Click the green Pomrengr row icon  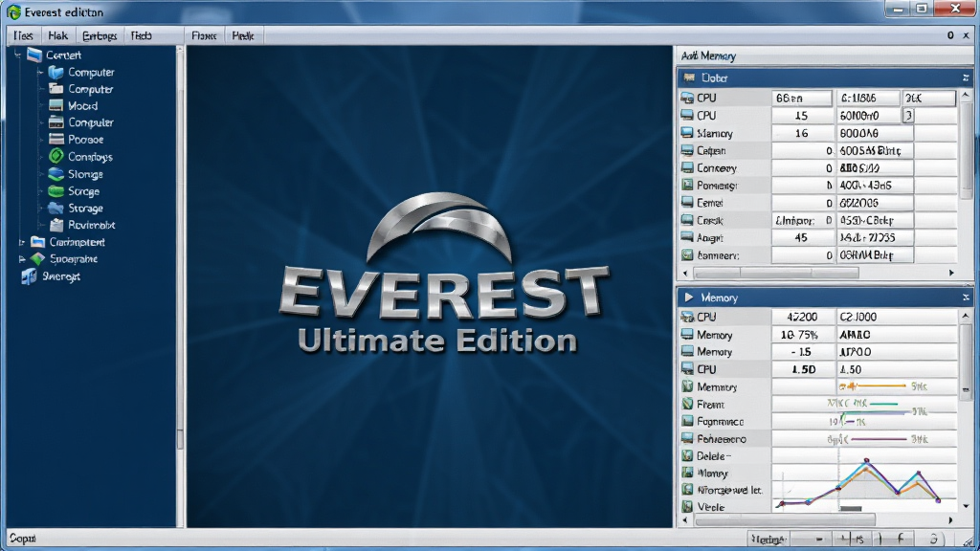click(x=687, y=185)
